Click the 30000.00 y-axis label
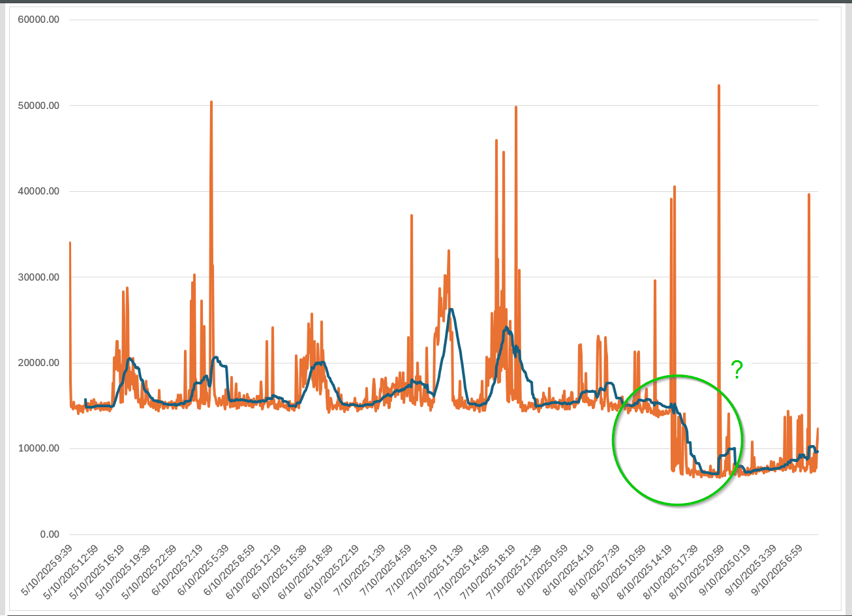Viewport: 852px width, 616px height. (38, 277)
